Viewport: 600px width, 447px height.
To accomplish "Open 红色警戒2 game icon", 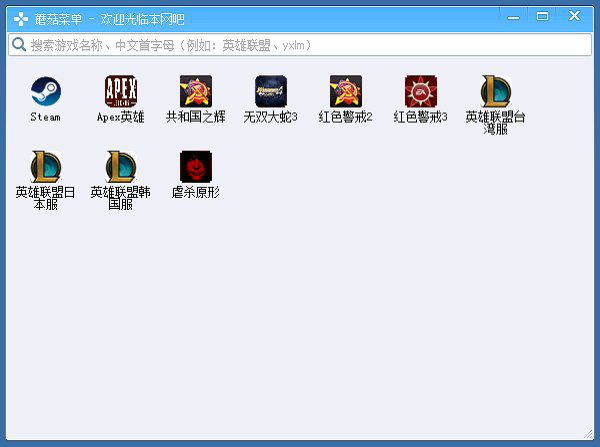I will [346, 91].
